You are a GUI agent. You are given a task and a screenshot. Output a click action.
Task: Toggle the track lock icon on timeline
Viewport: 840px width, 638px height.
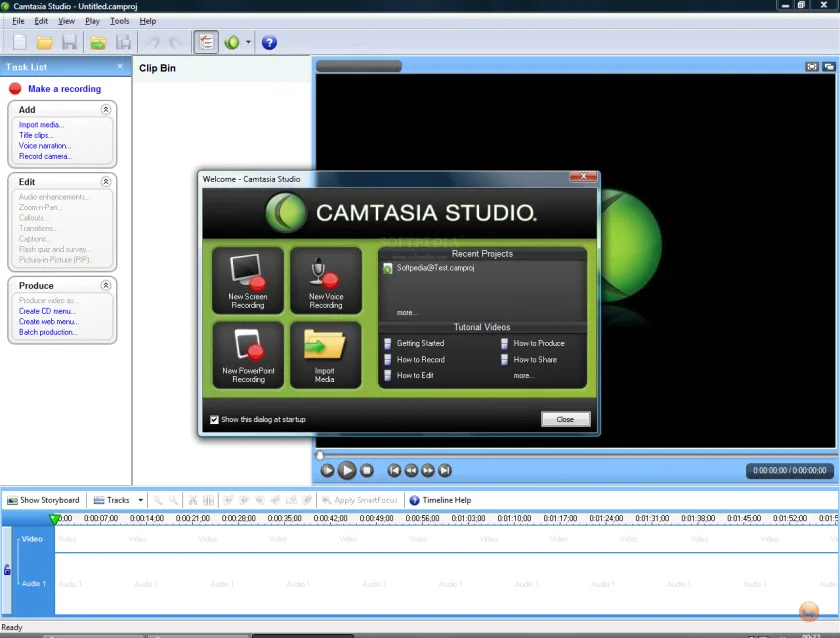pos(7,570)
